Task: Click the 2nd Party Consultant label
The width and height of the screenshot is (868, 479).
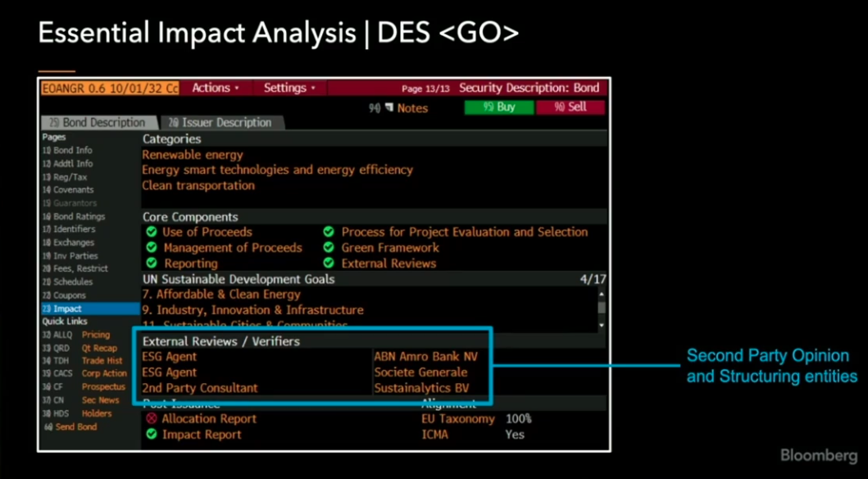Action: click(x=200, y=388)
